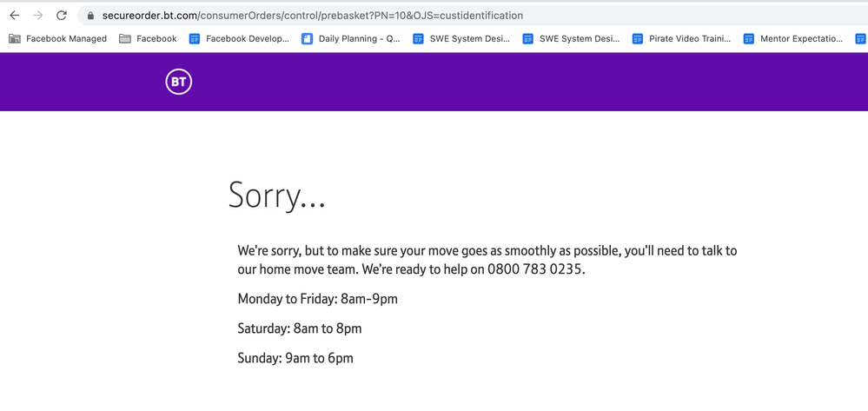Open the first SWE System Desi... bookmark
868x411 pixels.
pyautogui.click(x=461, y=39)
